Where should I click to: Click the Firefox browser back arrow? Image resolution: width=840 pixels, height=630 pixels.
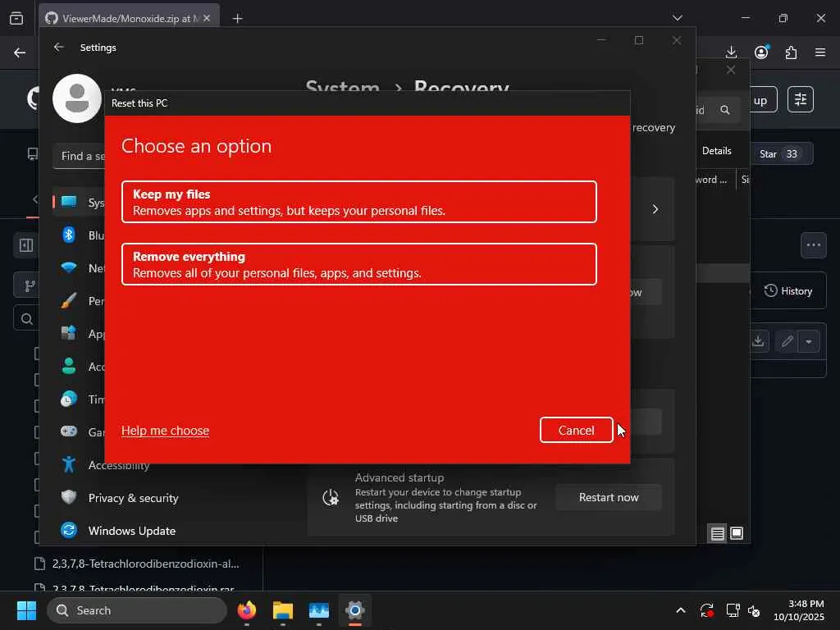(20, 52)
